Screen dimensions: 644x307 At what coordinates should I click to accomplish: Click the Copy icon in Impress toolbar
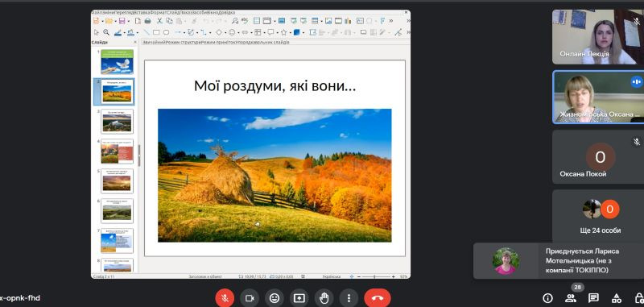coord(169,21)
